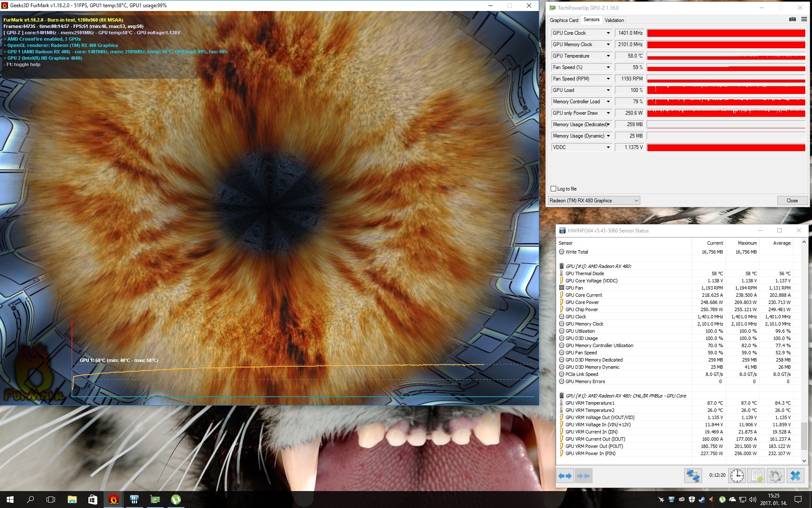
Task: Enable the Log to file checkbox
Action: 553,189
